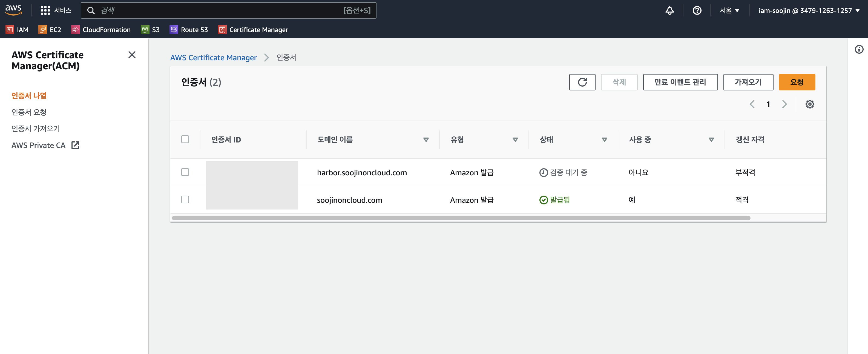Click the AWS logo home icon
The width and height of the screenshot is (868, 354).
[x=13, y=10]
